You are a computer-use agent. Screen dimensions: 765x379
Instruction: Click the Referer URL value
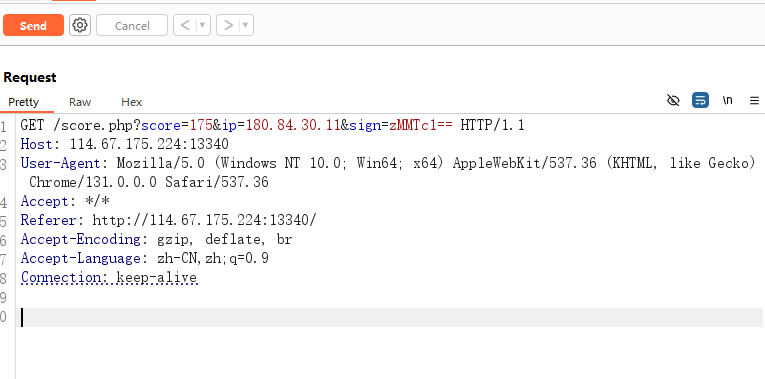click(204, 220)
